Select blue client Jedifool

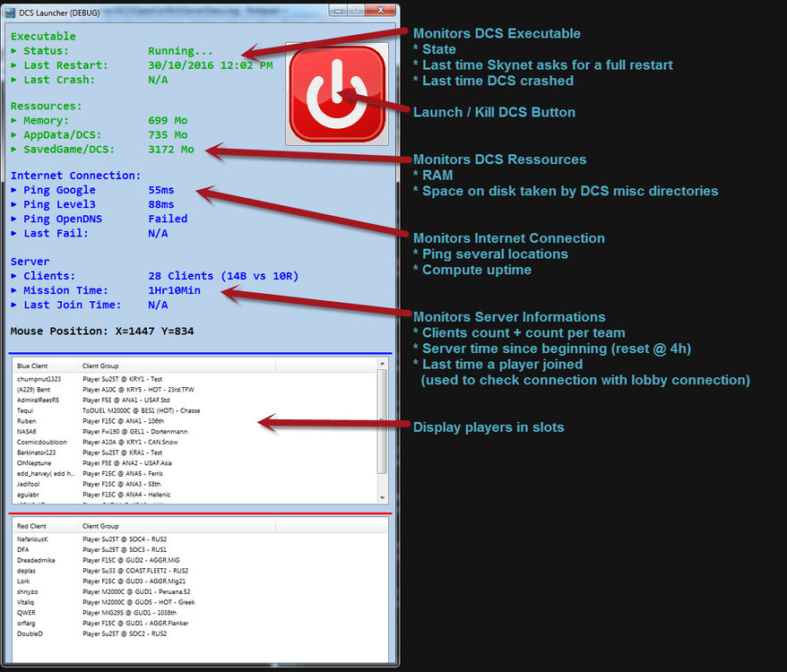(28, 485)
